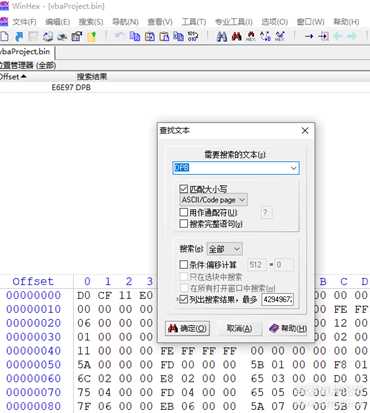Click the Go to offset arrow icon
This screenshot has height=413, width=370.
pyautogui.click(x=309, y=36)
